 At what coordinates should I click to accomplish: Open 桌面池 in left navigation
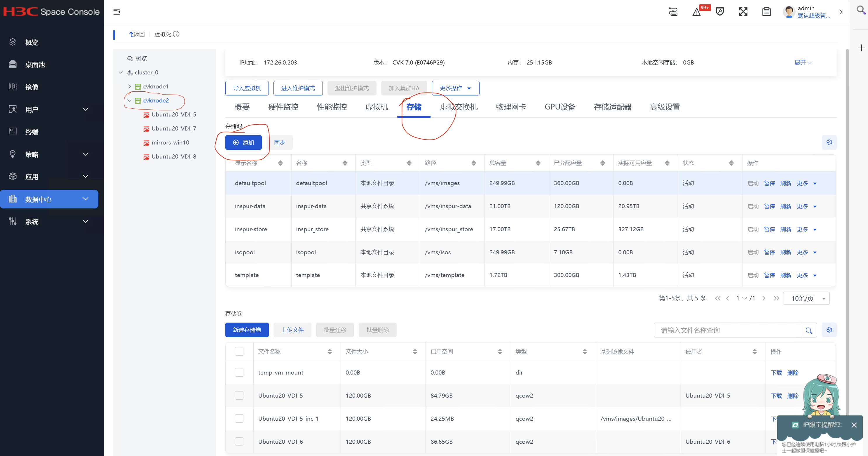click(x=35, y=65)
